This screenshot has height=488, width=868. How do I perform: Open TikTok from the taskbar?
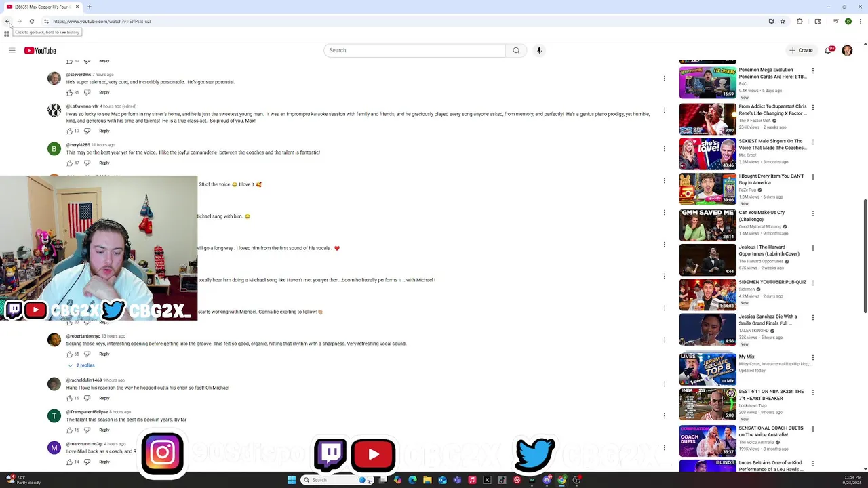[x=502, y=480]
